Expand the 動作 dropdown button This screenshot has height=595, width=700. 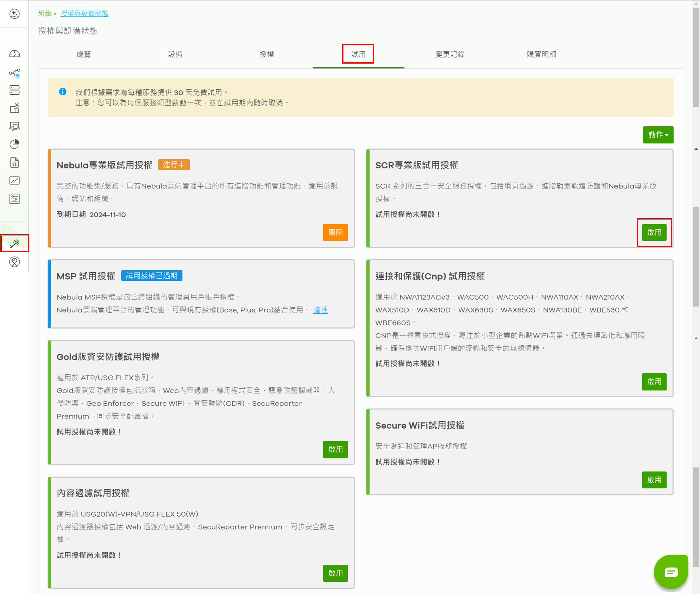point(658,135)
